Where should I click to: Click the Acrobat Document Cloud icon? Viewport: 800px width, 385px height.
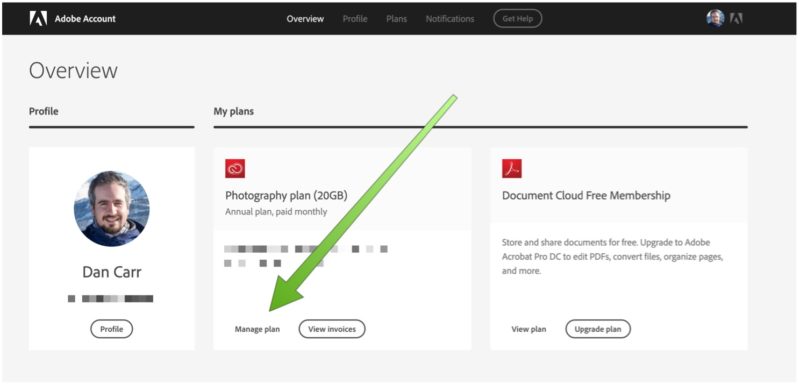pyautogui.click(x=512, y=169)
